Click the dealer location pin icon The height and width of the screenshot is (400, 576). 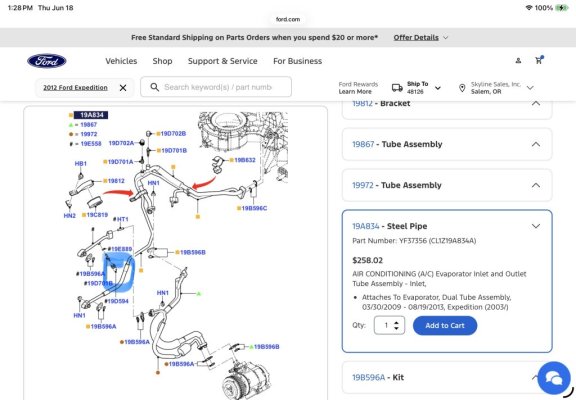tap(462, 88)
